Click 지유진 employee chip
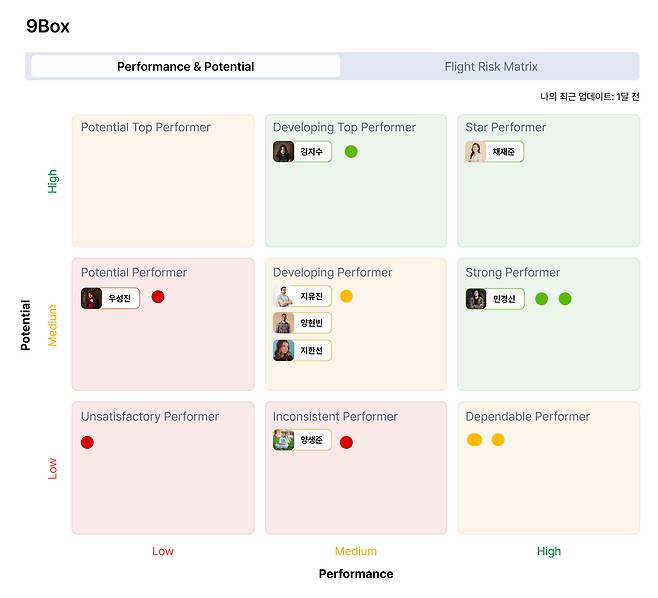The image size is (658, 598). 302,297
